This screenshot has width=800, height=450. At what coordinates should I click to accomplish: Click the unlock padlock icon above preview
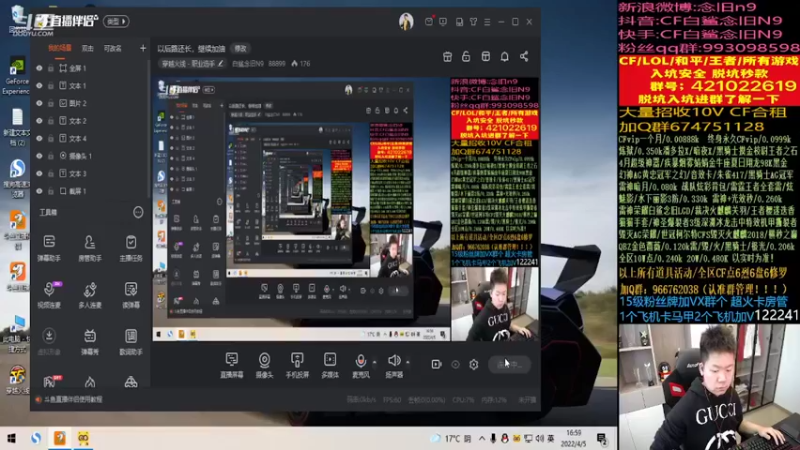click(466, 57)
